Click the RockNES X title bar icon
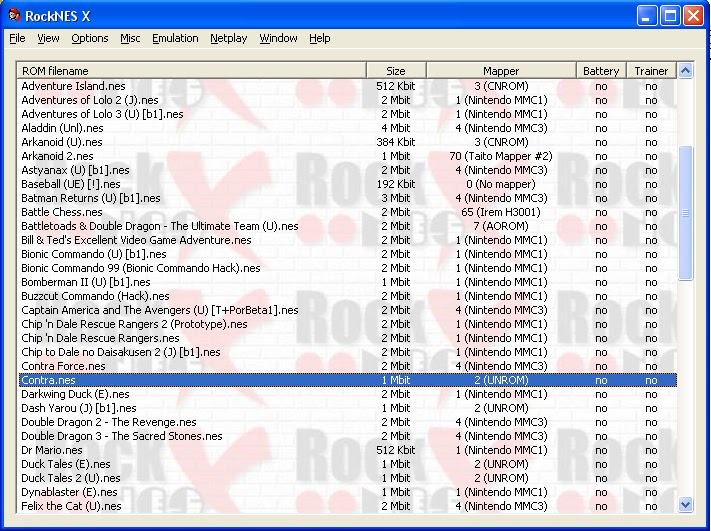711x531 pixels. click(x=15, y=15)
